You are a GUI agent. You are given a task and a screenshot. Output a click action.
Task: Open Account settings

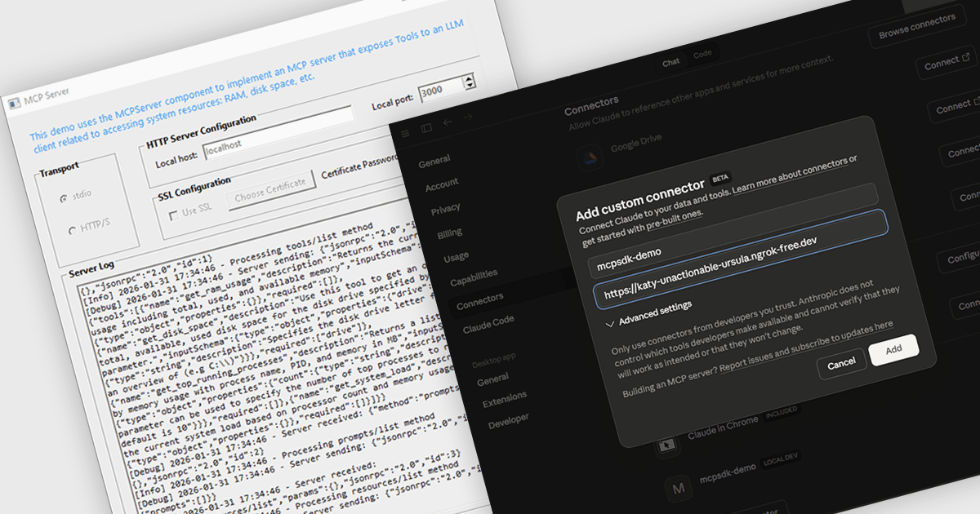click(x=442, y=186)
